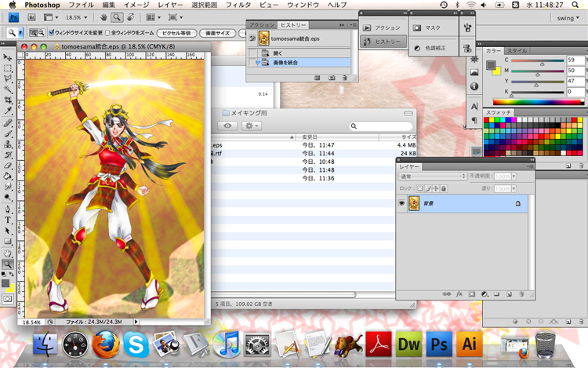Open the 色調補正 panel button
Screen dimensions: 588x368
tap(434, 48)
